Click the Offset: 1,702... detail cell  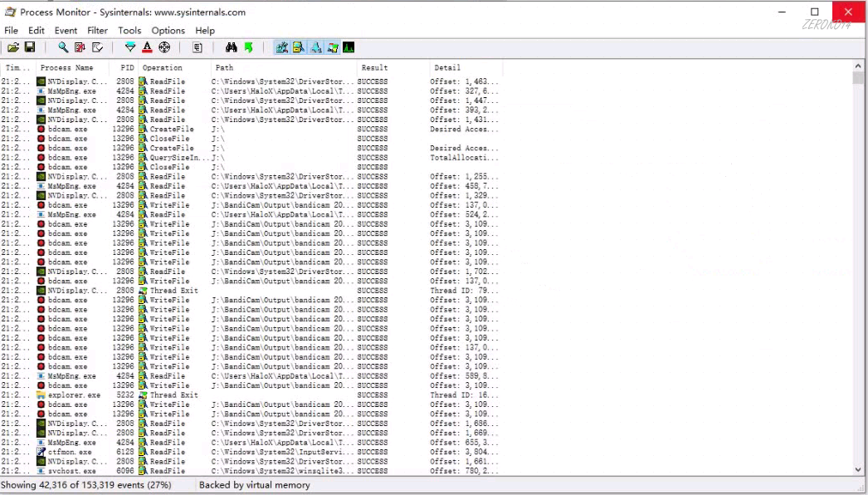click(x=464, y=272)
